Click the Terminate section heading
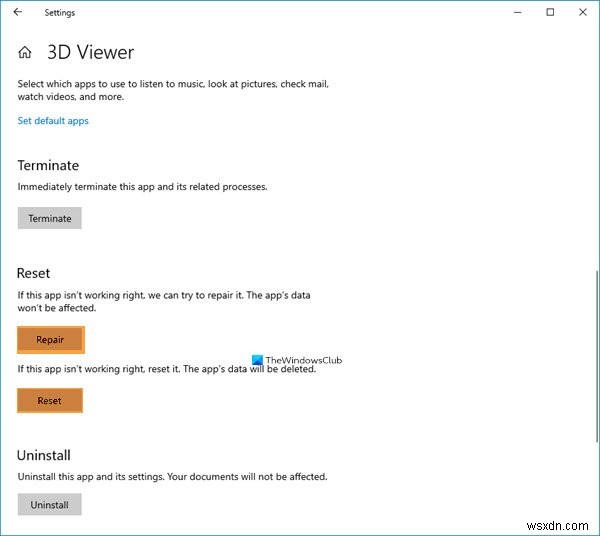This screenshot has width=600, height=536. (x=48, y=166)
